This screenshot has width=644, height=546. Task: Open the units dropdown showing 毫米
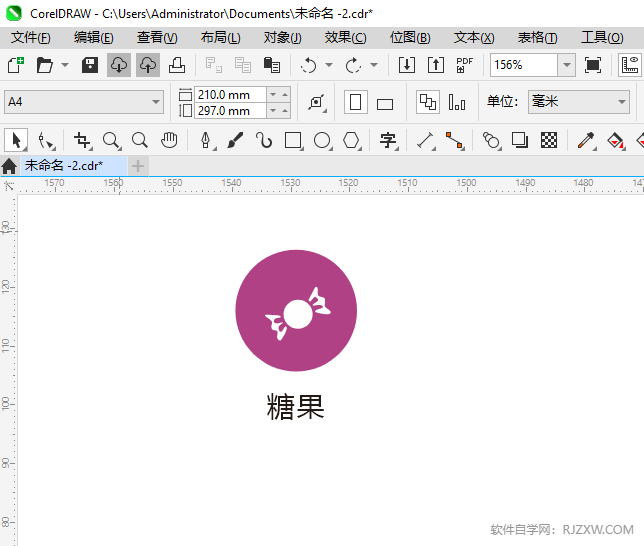coord(579,102)
